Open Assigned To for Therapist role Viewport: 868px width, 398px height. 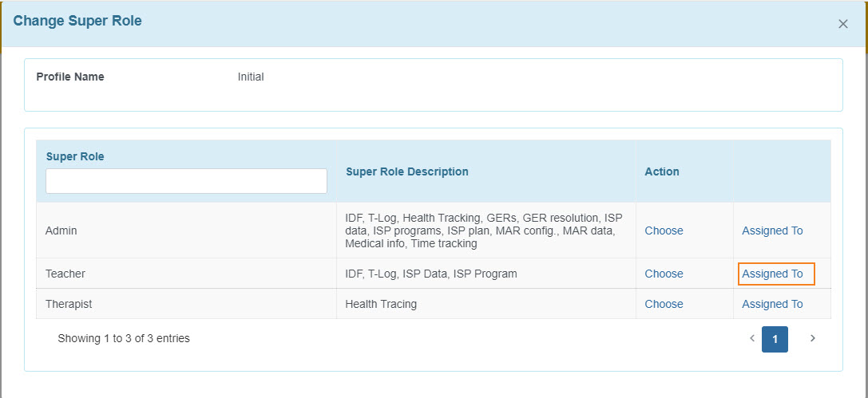click(772, 304)
